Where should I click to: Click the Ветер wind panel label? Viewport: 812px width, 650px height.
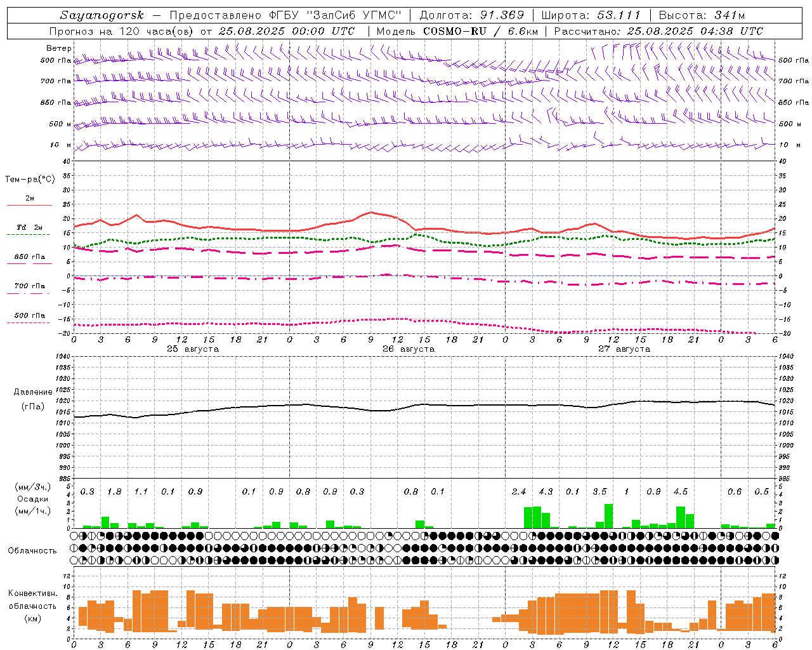pyautogui.click(x=59, y=48)
